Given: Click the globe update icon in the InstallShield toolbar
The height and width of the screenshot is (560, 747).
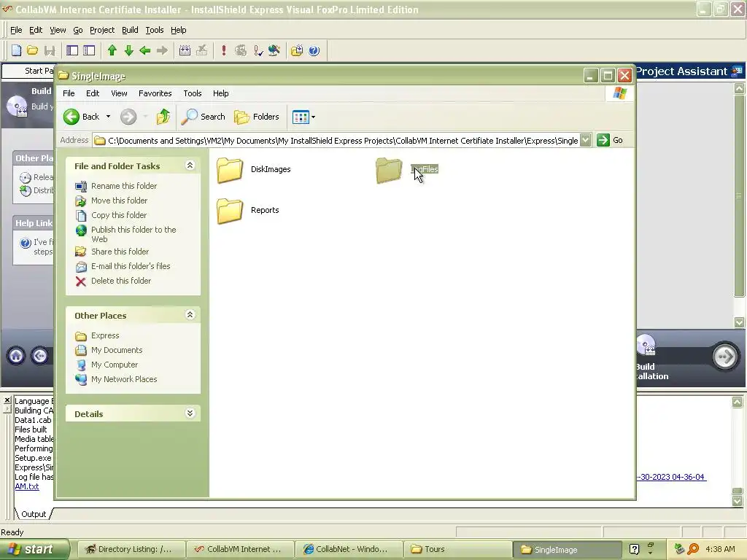Looking at the screenshot, I should click(274, 50).
